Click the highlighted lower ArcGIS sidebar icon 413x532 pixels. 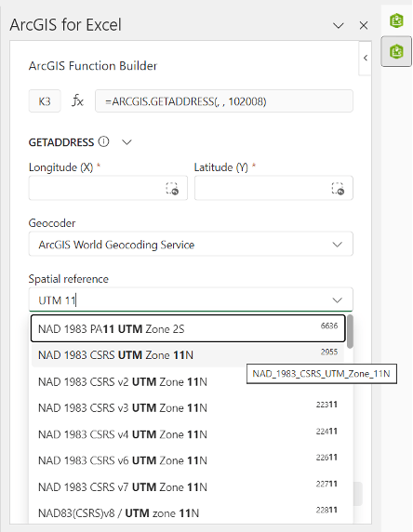point(396,51)
